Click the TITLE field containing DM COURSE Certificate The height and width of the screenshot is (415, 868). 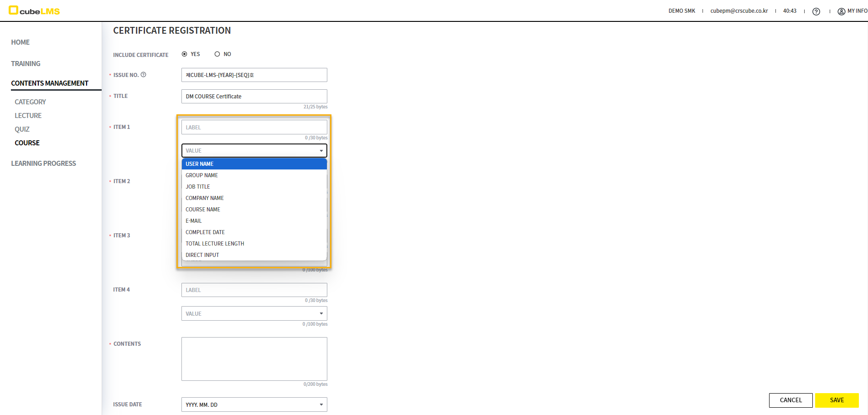tap(254, 97)
